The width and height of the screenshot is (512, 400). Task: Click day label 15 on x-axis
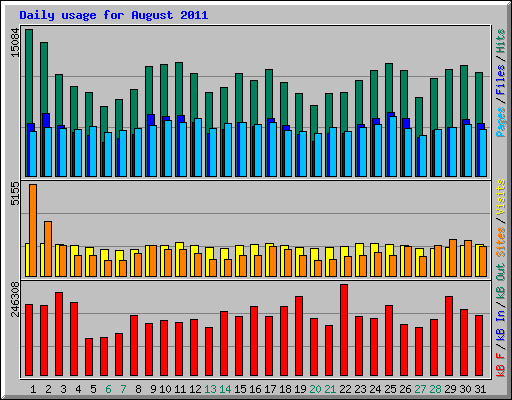tap(240, 389)
